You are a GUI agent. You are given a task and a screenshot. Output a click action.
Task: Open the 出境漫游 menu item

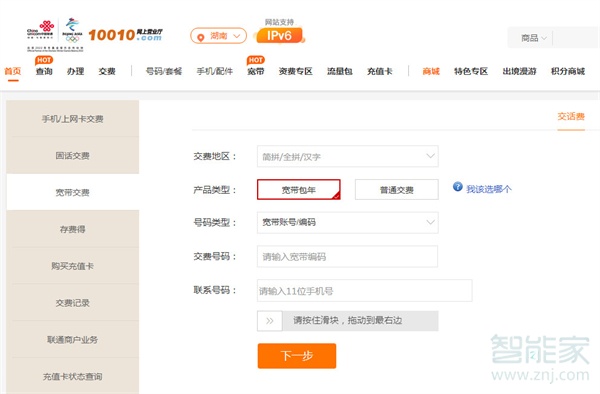pyautogui.click(x=519, y=71)
